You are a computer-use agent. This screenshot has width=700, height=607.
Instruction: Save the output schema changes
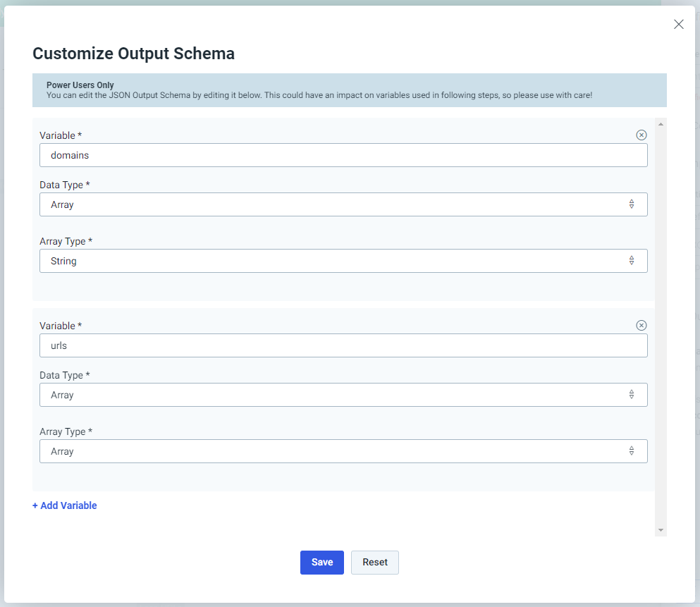[322, 563]
